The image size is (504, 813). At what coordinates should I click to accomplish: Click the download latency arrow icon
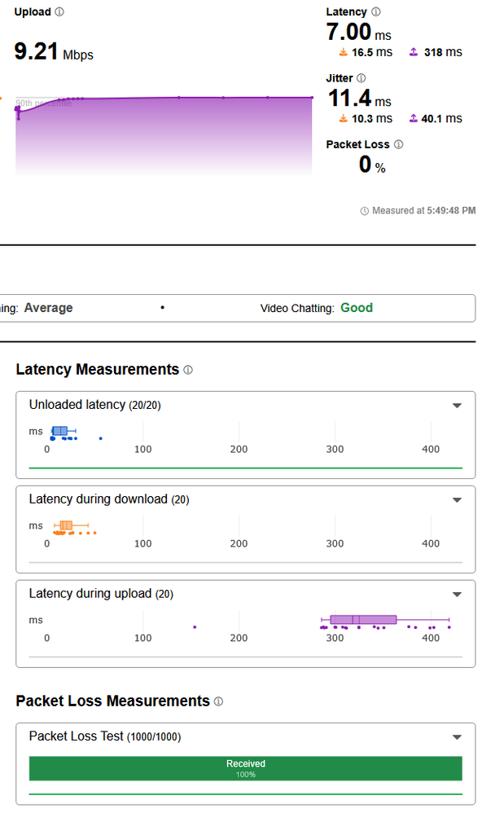point(344,52)
